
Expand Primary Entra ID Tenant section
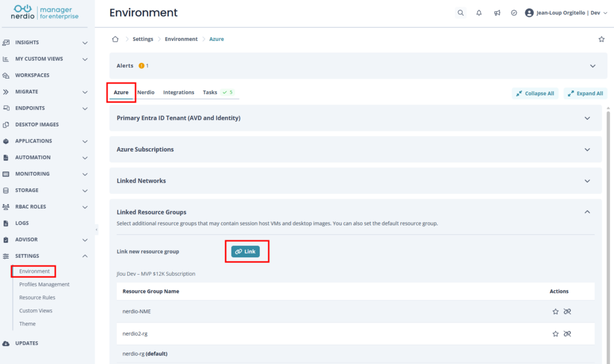click(587, 118)
